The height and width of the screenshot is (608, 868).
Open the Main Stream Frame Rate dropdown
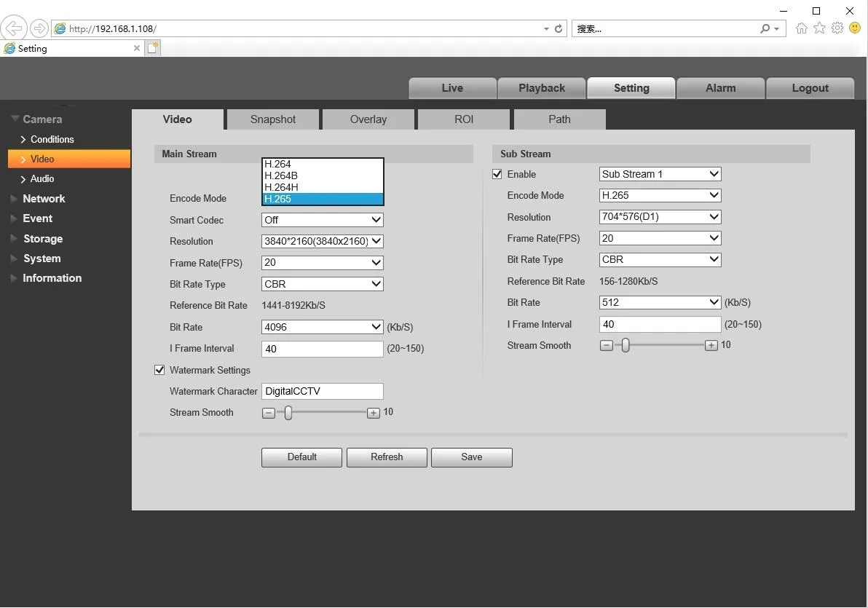click(322, 262)
